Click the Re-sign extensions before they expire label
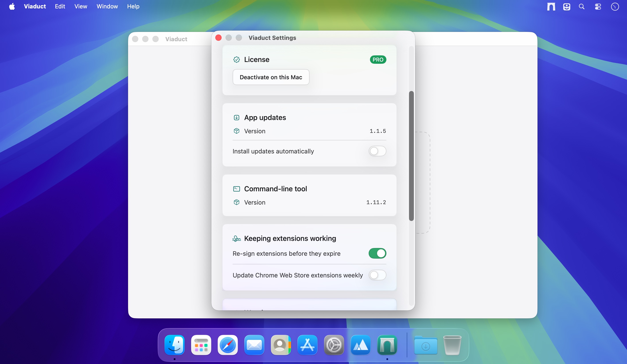The height and width of the screenshot is (364, 627). (286, 253)
